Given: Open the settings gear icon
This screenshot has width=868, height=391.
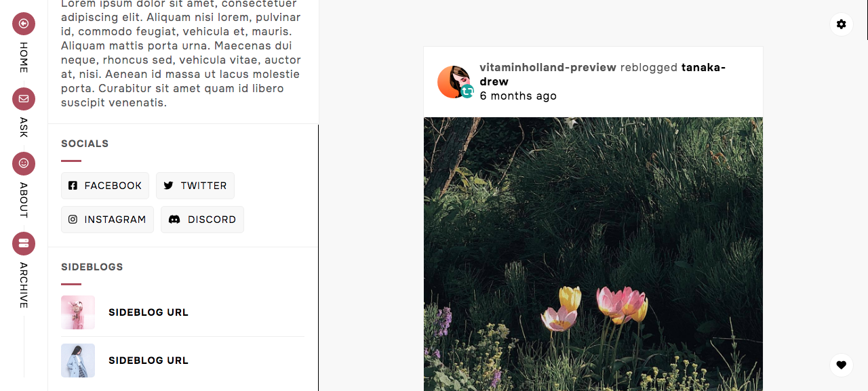Looking at the screenshot, I should coord(842,24).
